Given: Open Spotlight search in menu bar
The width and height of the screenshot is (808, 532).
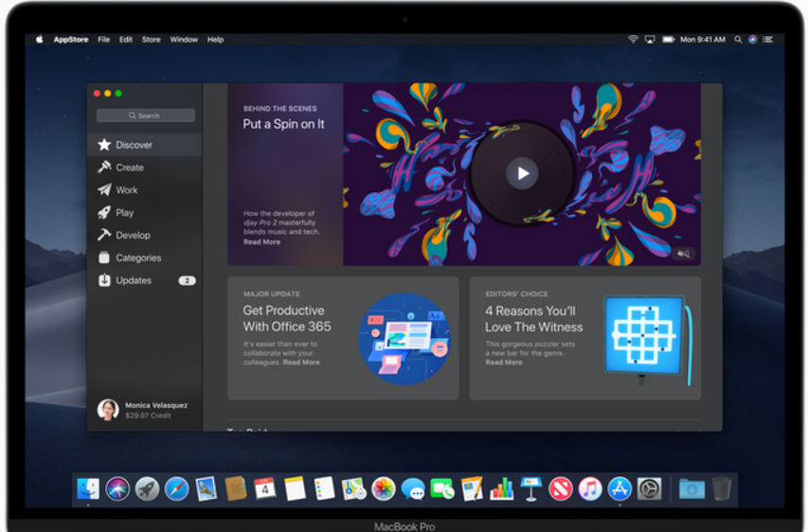Looking at the screenshot, I should (738, 40).
